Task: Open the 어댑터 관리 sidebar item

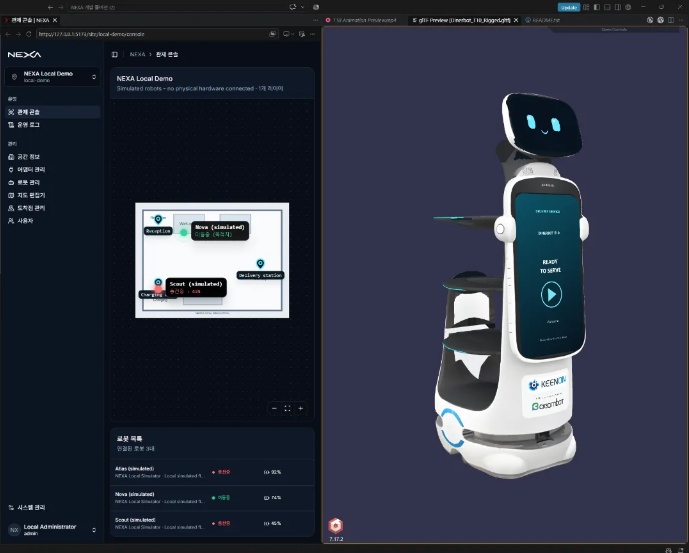Action: click(53, 169)
